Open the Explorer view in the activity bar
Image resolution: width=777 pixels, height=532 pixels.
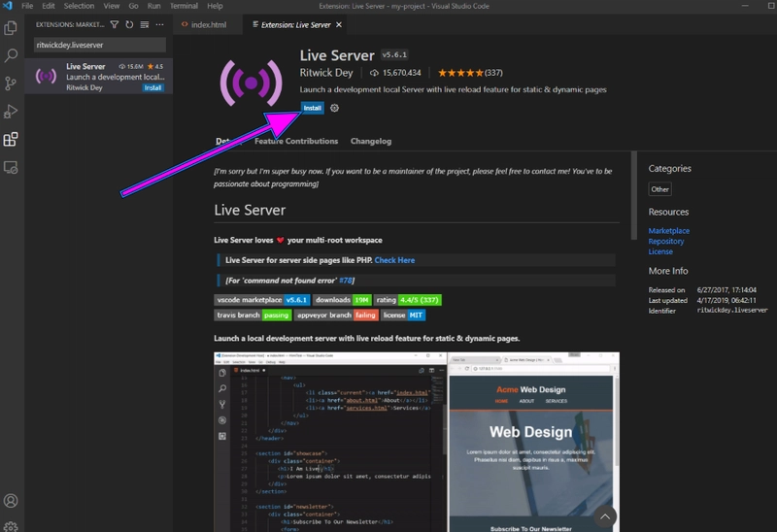[x=11, y=28]
